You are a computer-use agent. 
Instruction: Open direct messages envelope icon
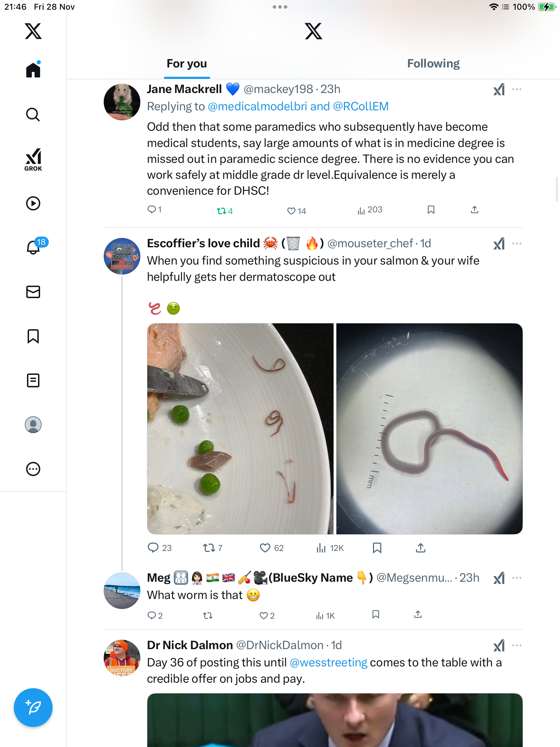[x=33, y=292]
